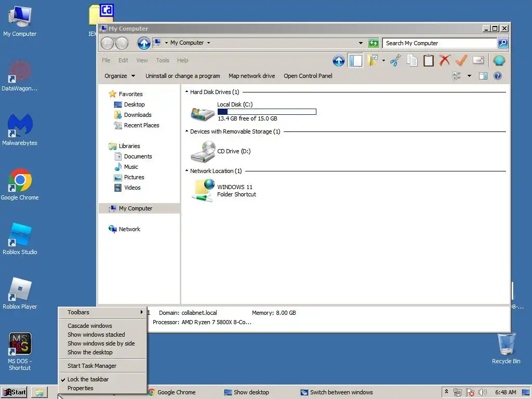Viewport: 532px width, 399px height.
Task: Select Documents library
Action: [x=138, y=156]
